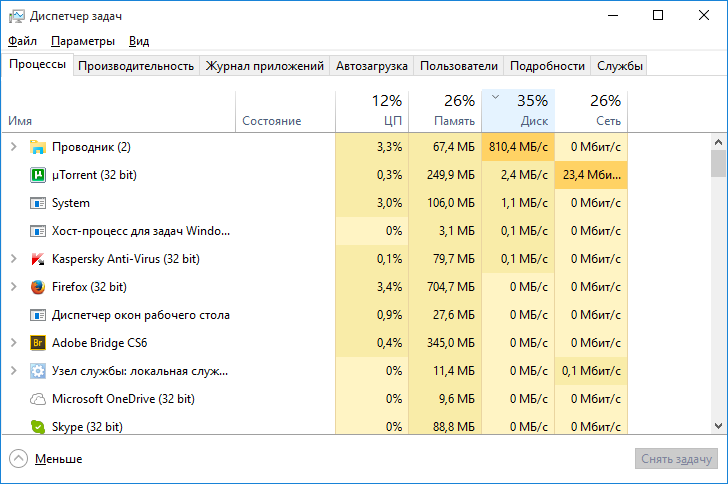Click the 810,4 МБ/с disk value

[518, 147]
